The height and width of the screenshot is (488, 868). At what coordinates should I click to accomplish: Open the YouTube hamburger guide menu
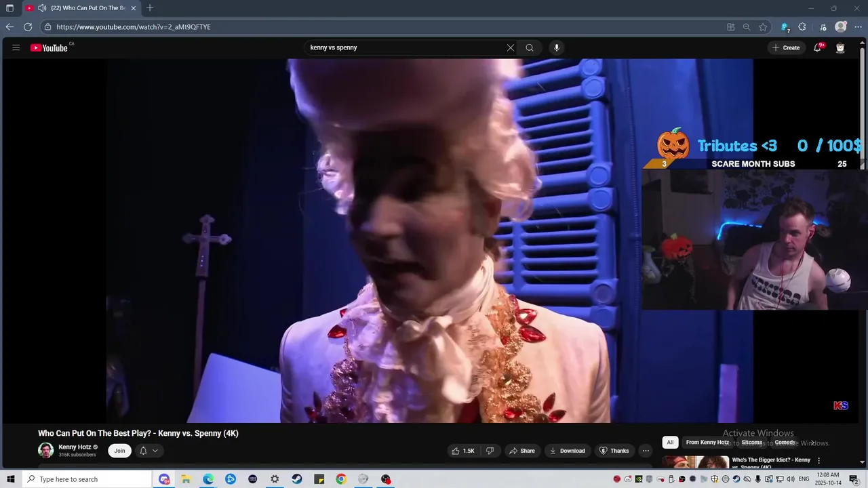tap(16, 47)
